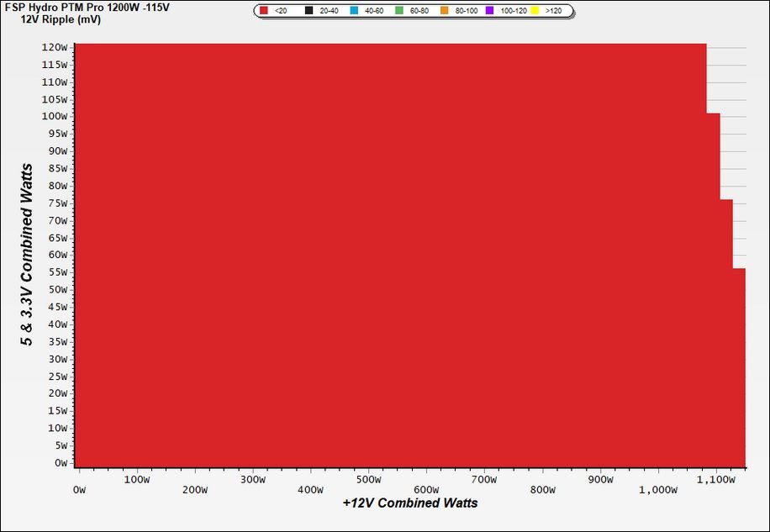The width and height of the screenshot is (770, 532).
Task: Click the '20-40' legend label
Action: (x=329, y=11)
